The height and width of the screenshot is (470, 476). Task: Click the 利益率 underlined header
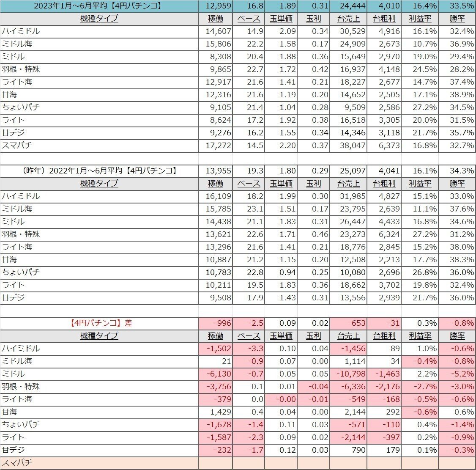click(421, 19)
